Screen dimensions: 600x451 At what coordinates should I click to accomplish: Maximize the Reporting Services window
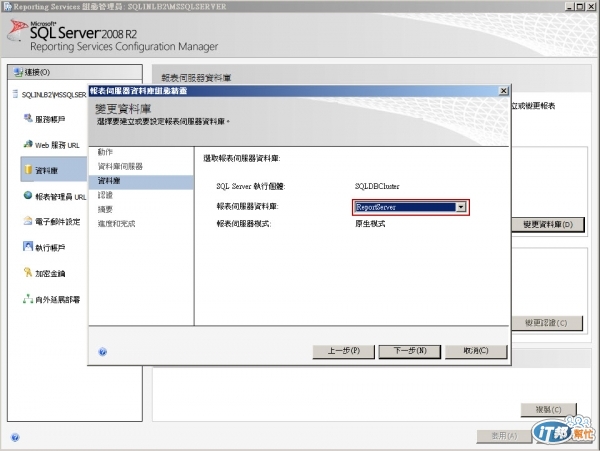tap(580, 7)
